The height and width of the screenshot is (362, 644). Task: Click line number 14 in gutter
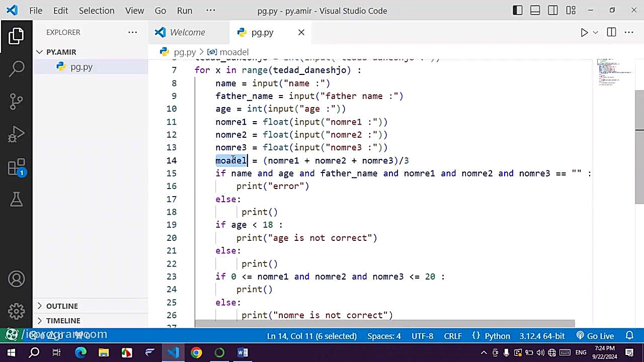click(x=172, y=160)
